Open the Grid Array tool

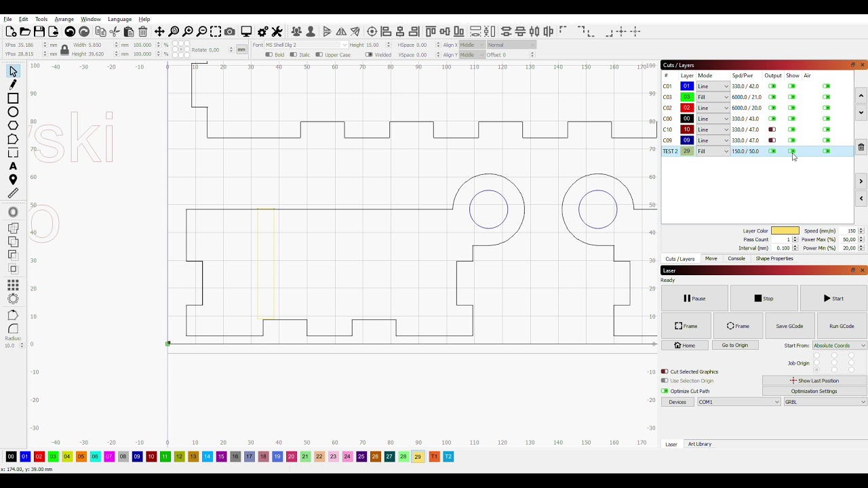tap(13, 285)
